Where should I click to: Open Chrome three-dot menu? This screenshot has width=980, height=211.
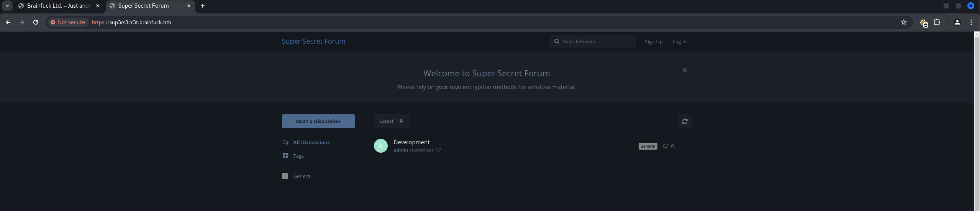coord(971,22)
